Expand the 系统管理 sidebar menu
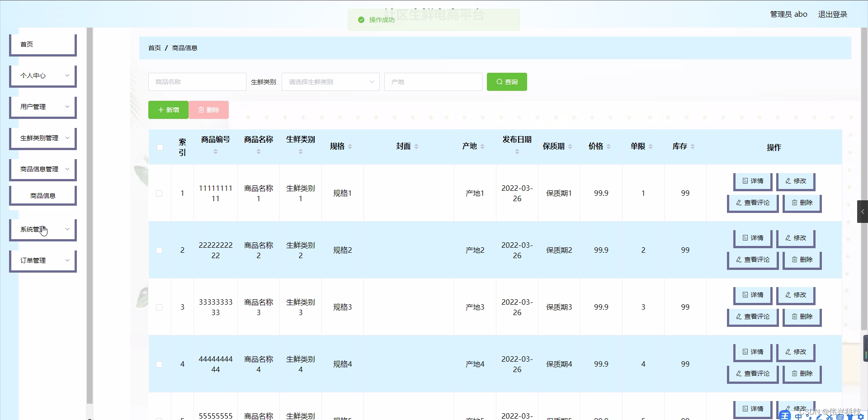 (x=43, y=230)
